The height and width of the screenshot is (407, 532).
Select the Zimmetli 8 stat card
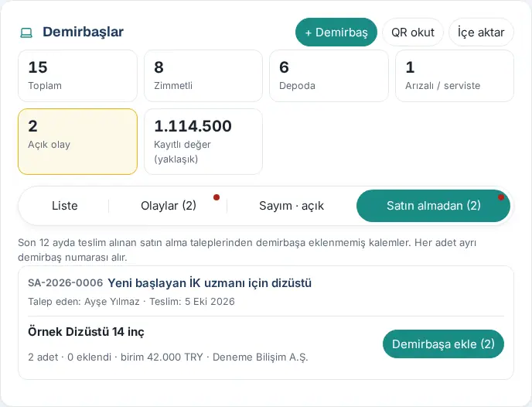tap(203, 76)
